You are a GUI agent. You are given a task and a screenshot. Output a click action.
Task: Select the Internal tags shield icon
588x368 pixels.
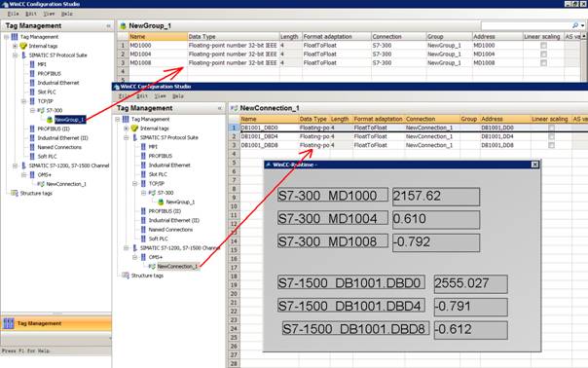click(x=23, y=46)
